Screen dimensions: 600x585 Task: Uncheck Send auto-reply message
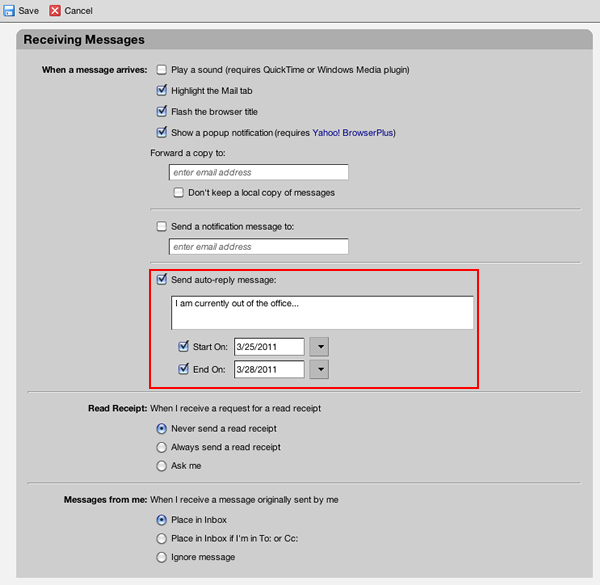coord(161,279)
